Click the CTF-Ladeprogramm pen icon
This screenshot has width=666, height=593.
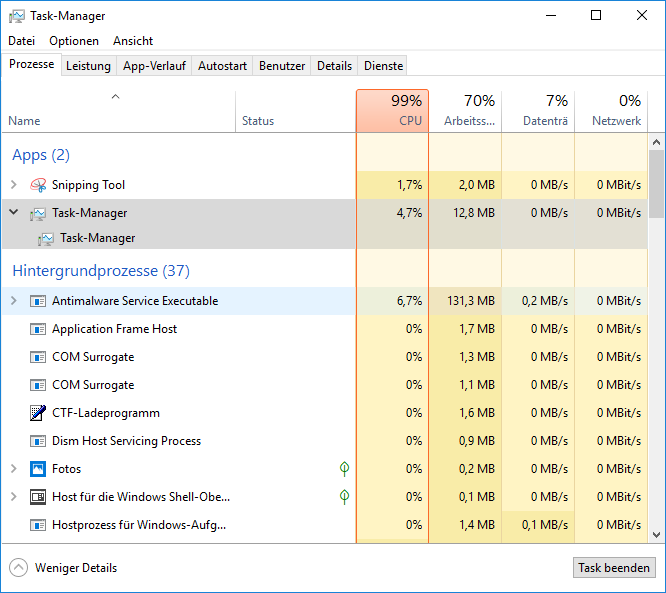tap(38, 413)
